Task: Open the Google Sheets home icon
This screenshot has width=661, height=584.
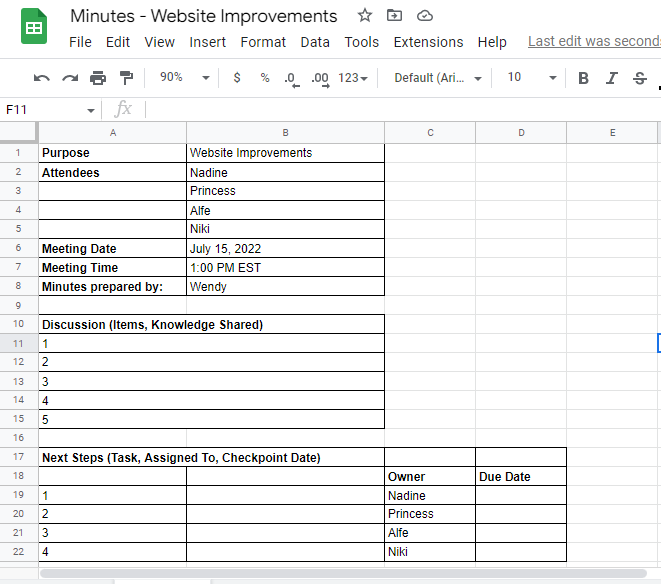Action: pyautogui.click(x=34, y=26)
